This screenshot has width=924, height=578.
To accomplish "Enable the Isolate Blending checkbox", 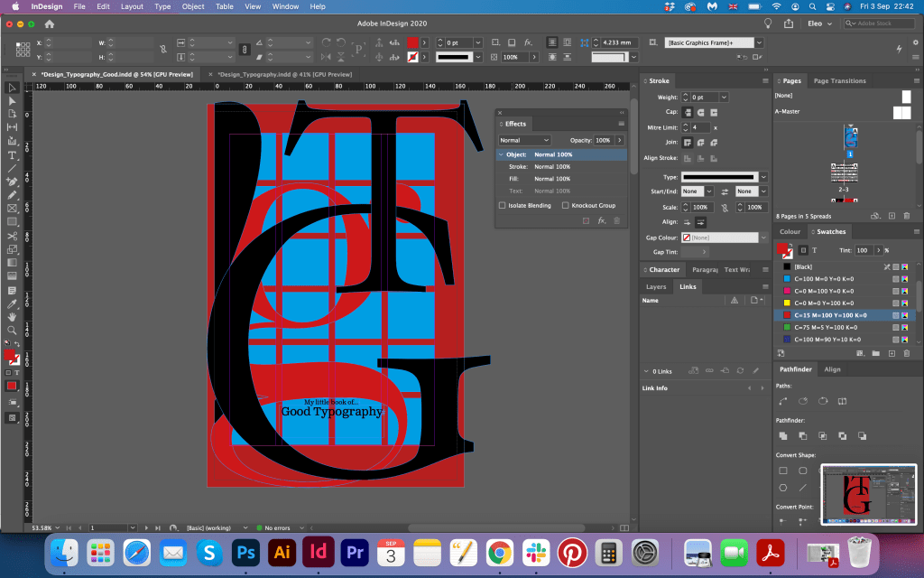I will tap(503, 206).
